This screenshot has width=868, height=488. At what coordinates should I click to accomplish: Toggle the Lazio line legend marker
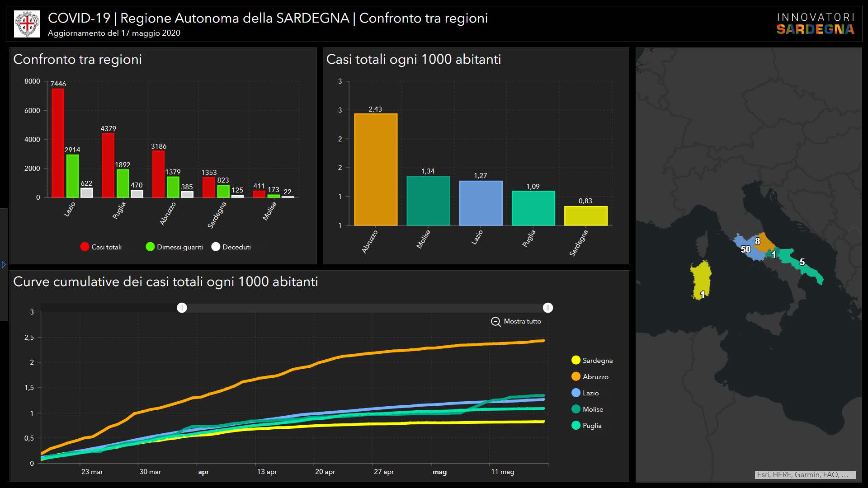click(576, 393)
